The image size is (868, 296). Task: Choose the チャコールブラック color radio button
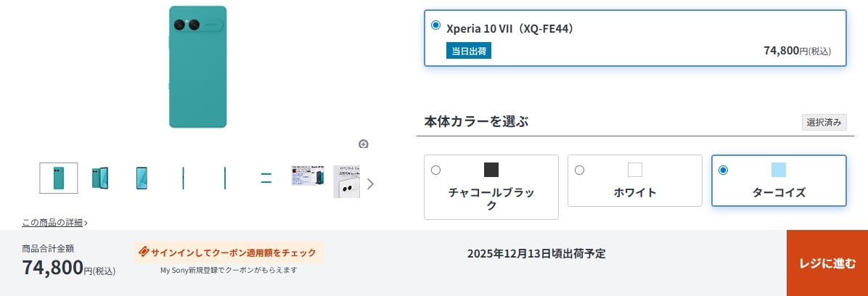tap(435, 170)
